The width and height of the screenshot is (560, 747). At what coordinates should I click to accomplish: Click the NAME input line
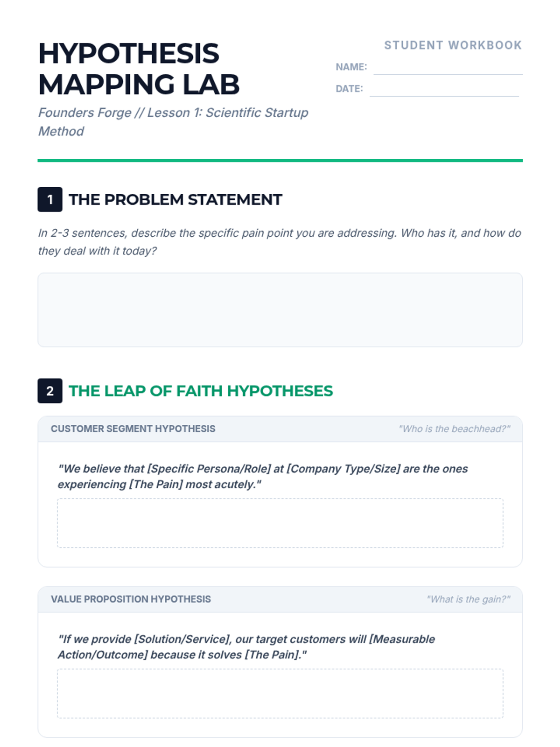coord(448,67)
